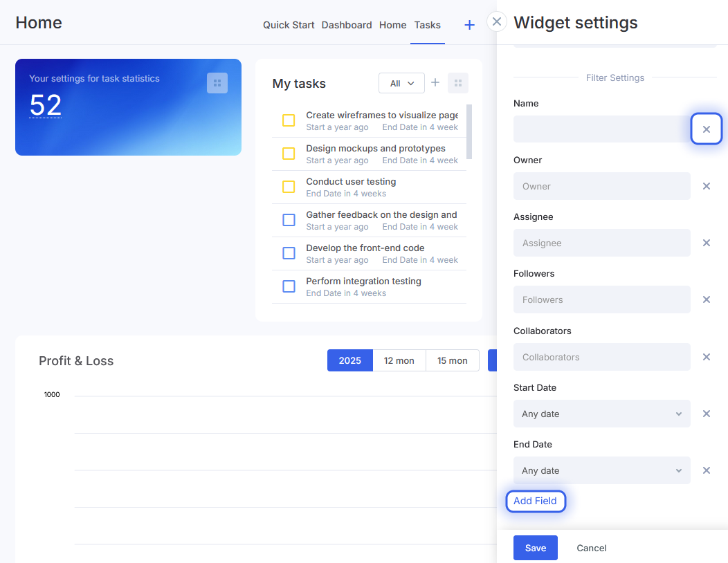Click Add Field button
Screen dimensions: 728x563
536,501
